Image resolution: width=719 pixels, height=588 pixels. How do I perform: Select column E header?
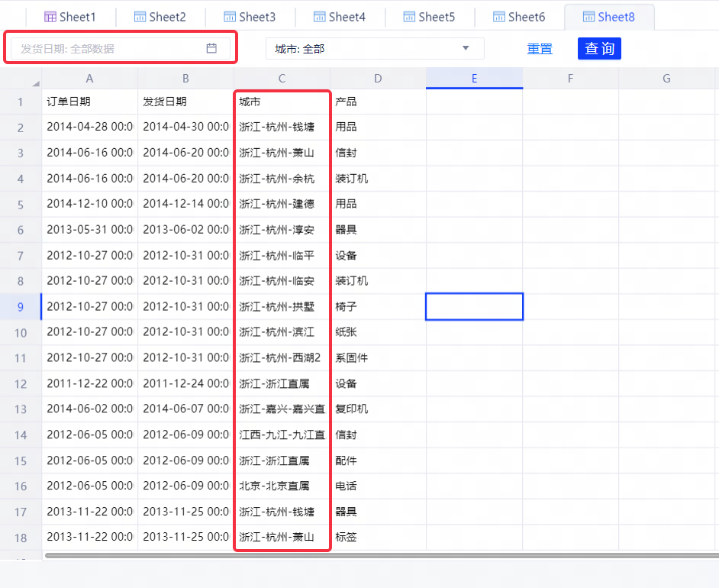tap(474, 78)
